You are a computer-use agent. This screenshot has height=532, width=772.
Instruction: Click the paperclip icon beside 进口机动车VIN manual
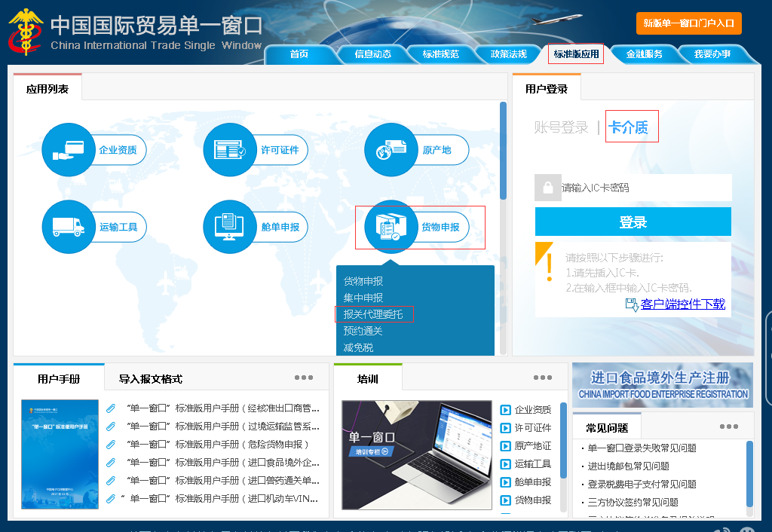[x=112, y=499]
